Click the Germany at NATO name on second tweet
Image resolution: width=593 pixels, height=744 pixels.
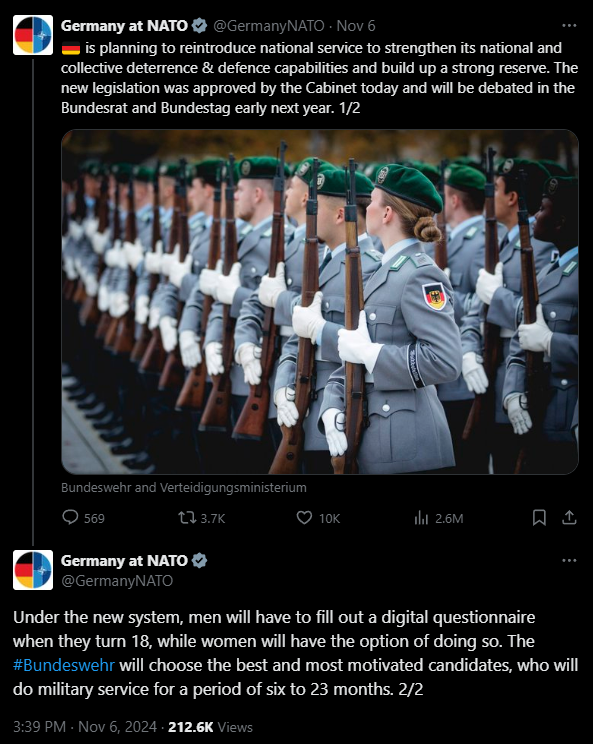tap(124, 560)
